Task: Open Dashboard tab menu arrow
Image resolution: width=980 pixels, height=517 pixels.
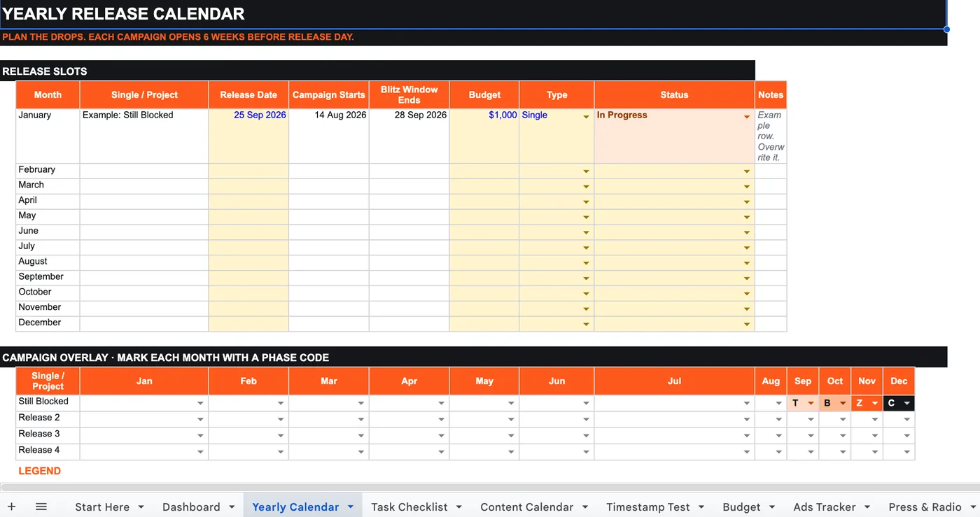Action: click(x=232, y=507)
